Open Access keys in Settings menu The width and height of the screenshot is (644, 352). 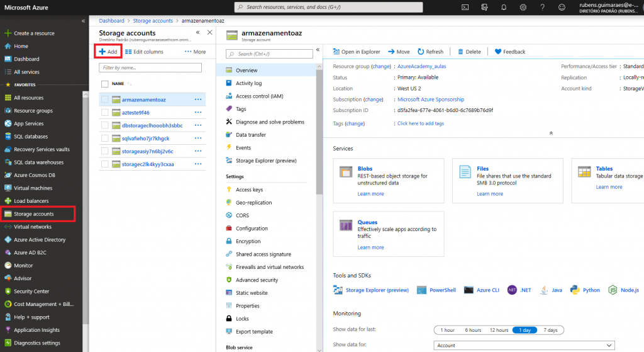point(249,190)
